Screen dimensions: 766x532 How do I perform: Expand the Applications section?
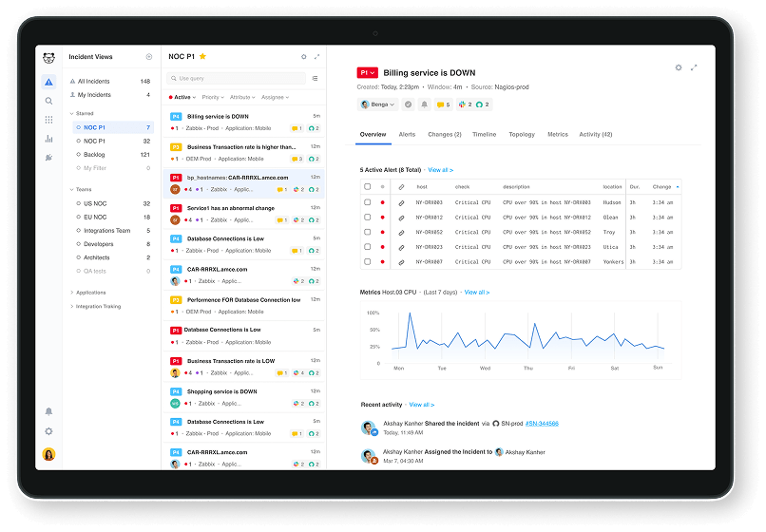pos(88,293)
